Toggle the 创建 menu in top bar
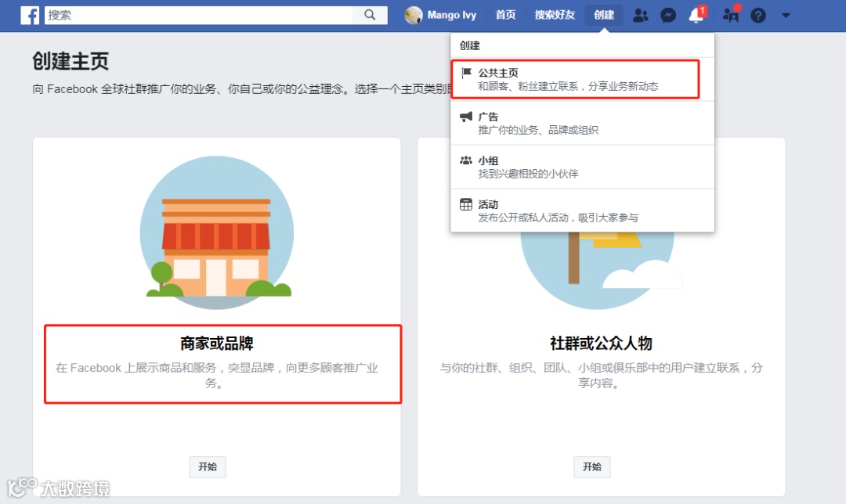846x504 pixels. click(604, 15)
